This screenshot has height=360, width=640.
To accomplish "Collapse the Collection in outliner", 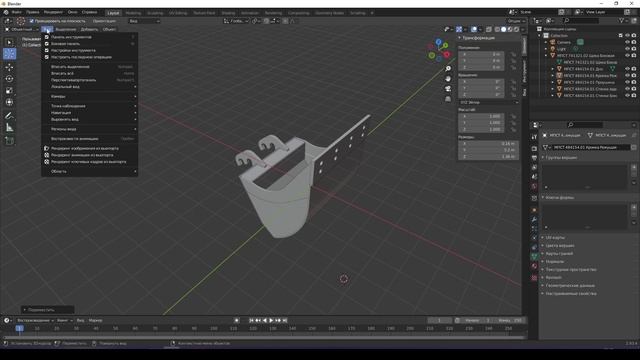I will [x=540, y=36].
